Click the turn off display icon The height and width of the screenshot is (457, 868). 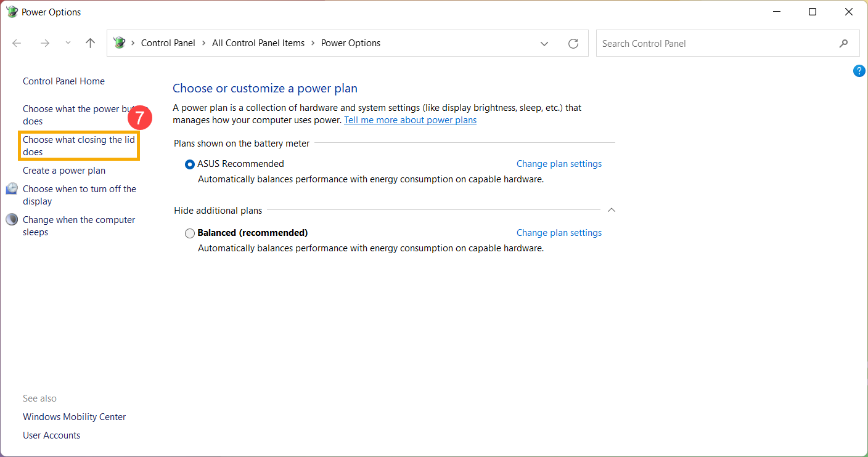[12, 188]
